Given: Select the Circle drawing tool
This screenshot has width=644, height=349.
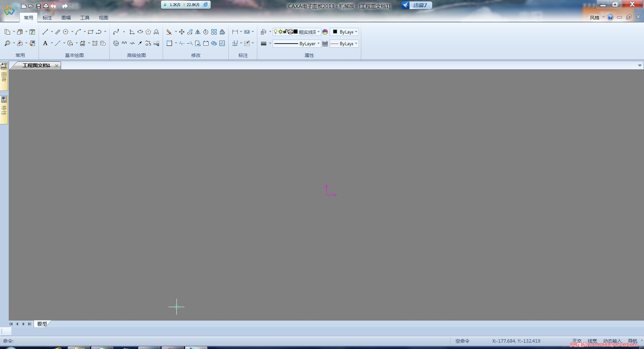Looking at the screenshot, I should 66,32.
